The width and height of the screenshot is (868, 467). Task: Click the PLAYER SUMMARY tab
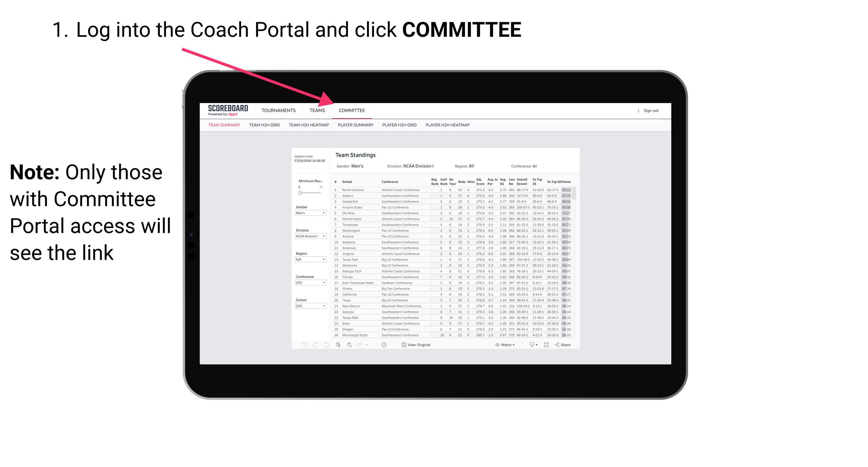pos(355,124)
